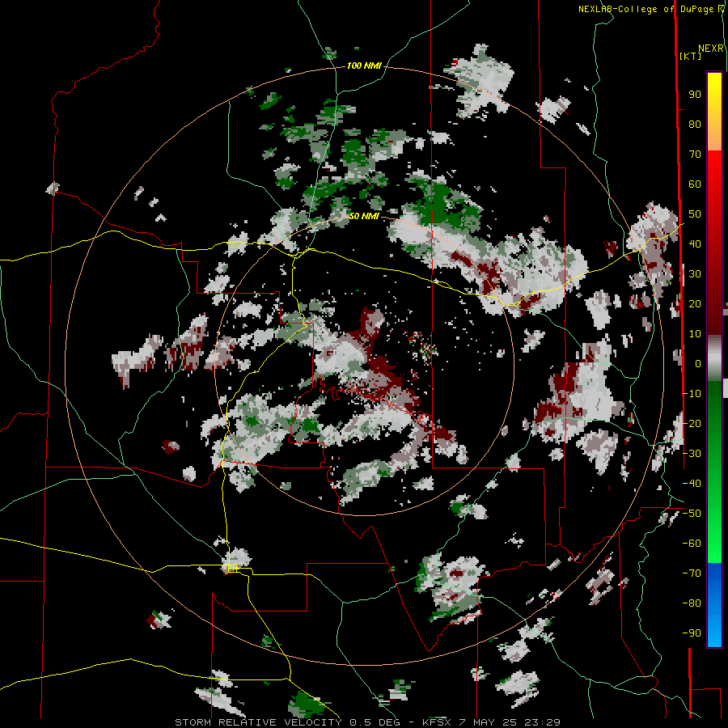Click the gray zero-velocity color bar segment
The image size is (728, 728).
(714, 358)
